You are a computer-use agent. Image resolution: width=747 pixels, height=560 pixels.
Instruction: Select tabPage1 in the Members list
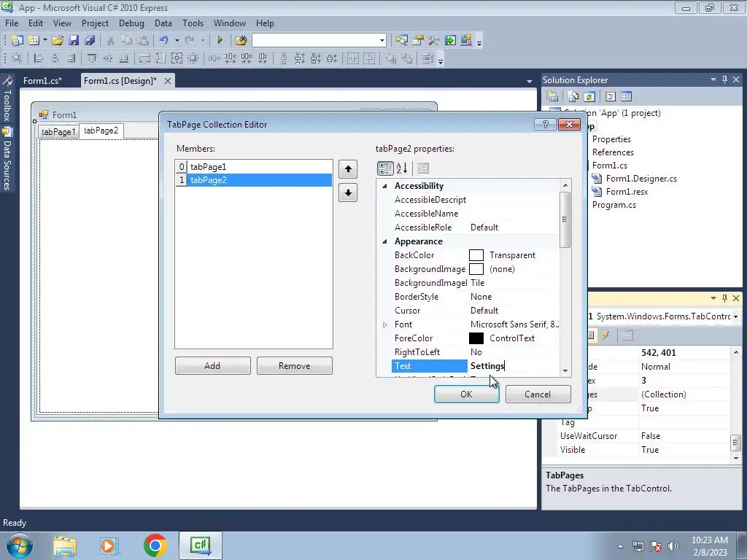[253, 167]
